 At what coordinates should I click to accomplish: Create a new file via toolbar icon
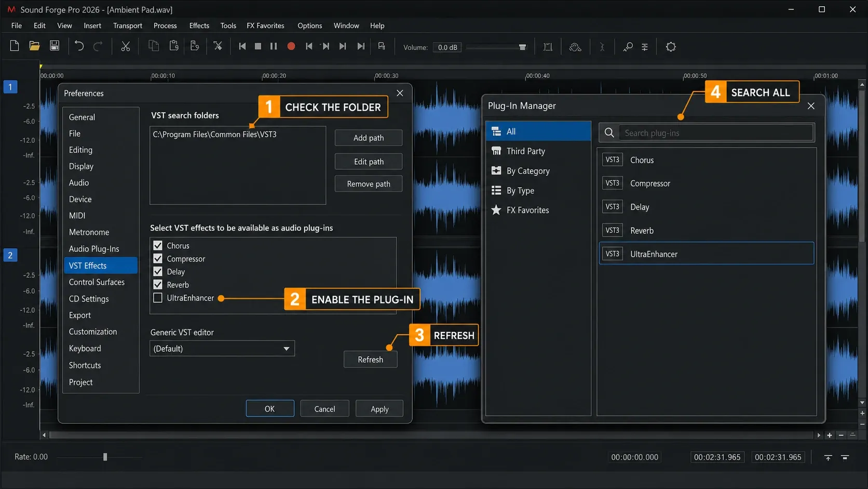(x=15, y=46)
